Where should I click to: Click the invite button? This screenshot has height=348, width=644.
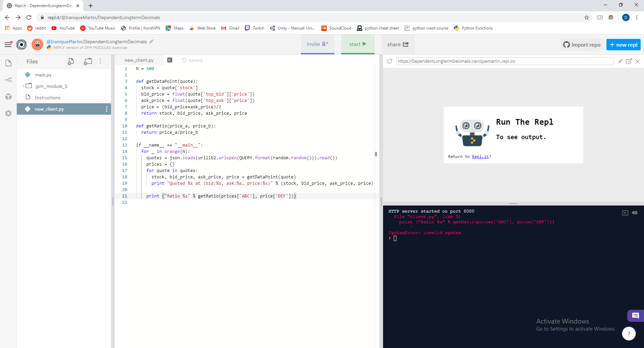(317, 44)
